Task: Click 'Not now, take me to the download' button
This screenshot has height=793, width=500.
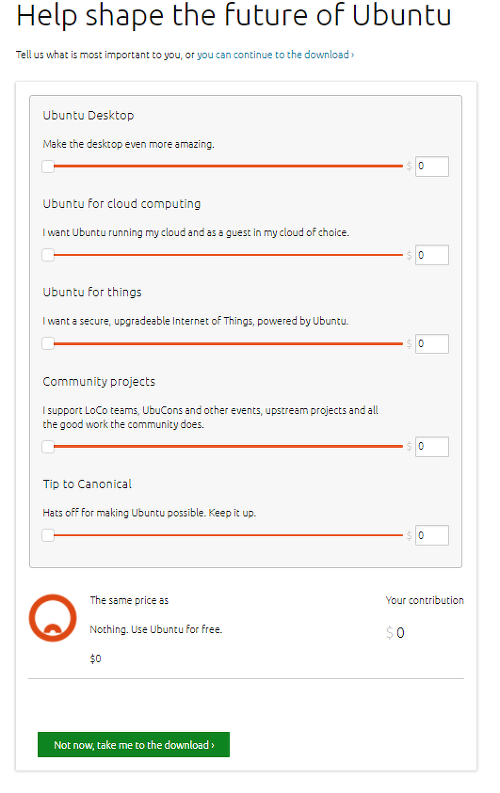Action: [x=134, y=745]
